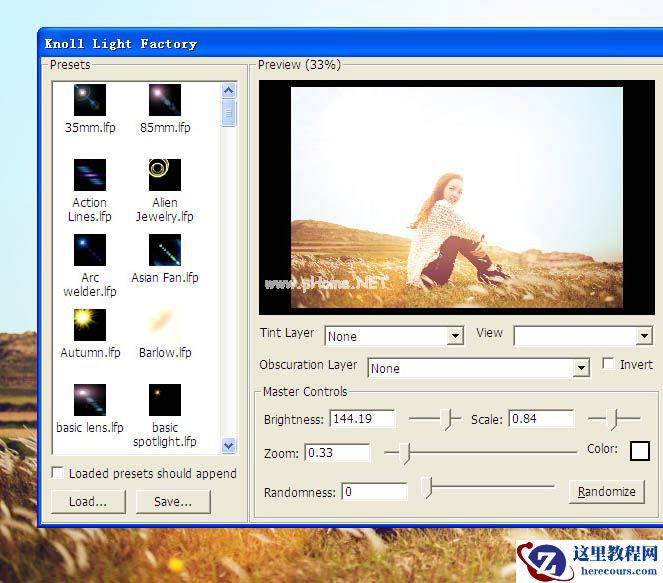Select the Autumn.lfp sun flare icon
663x583 pixels.
click(90, 325)
